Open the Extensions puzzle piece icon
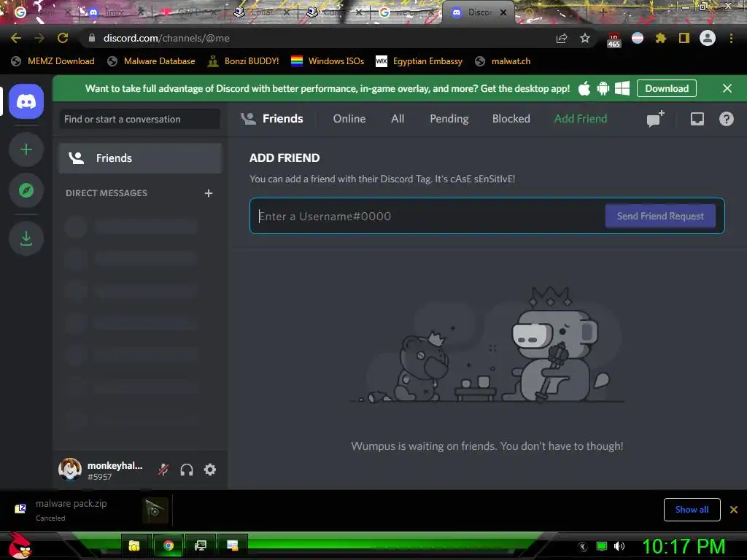The height and width of the screenshot is (560, 747). click(x=660, y=38)
